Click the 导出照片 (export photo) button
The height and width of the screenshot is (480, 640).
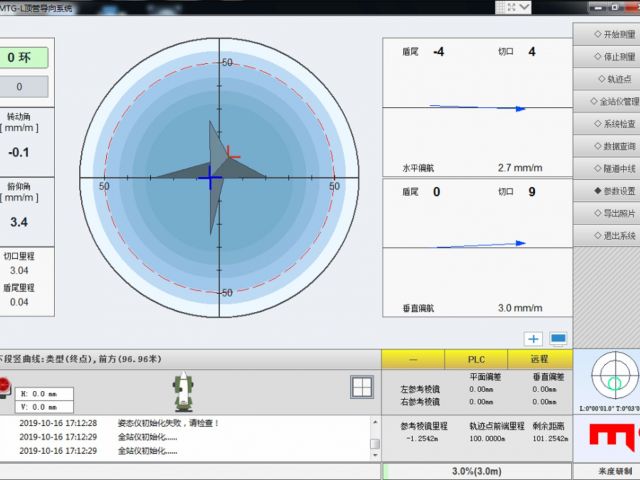tap(607, 213)
